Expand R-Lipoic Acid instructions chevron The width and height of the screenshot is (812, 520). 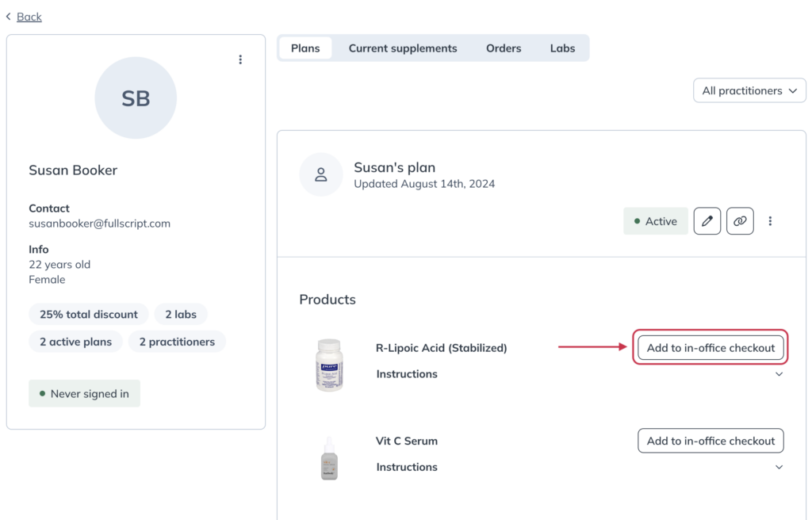point(779,374)
